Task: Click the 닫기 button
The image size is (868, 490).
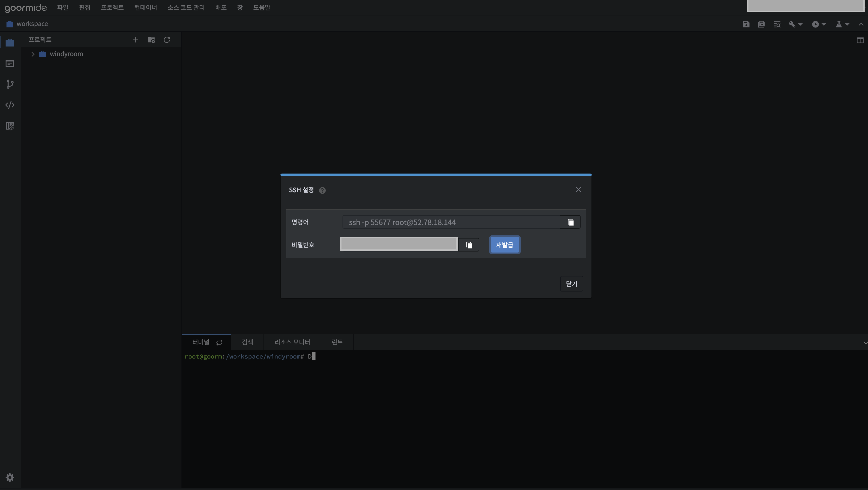Action: pos(571,284)
